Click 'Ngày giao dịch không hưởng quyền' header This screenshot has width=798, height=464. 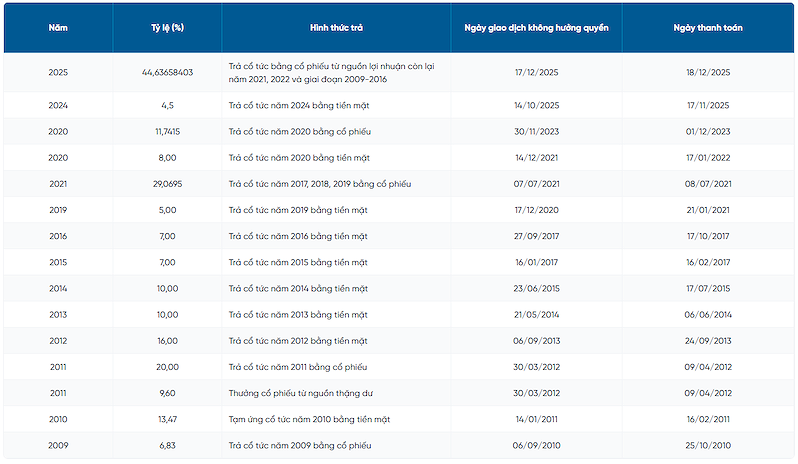pos(536,28)
